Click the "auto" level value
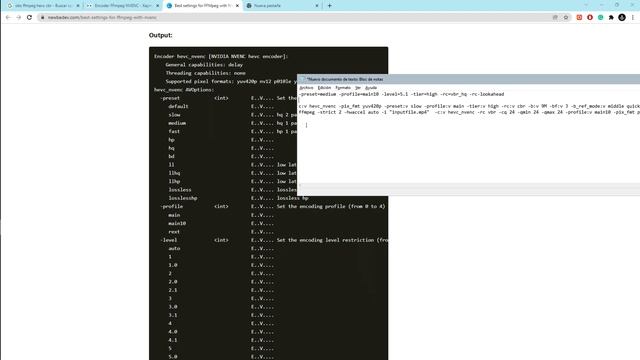Viewport: 640px width, 360px height. 174,248
